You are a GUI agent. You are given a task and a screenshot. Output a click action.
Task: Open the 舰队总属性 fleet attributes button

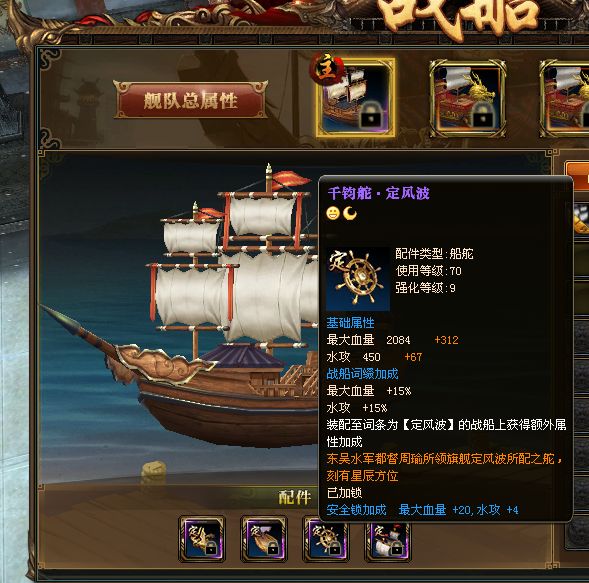click(190, 100)
